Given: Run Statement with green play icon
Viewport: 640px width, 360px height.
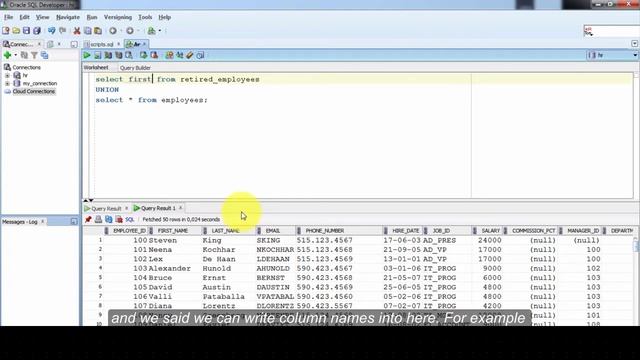Looking at the screenshot, I should (x=87, y=55).
